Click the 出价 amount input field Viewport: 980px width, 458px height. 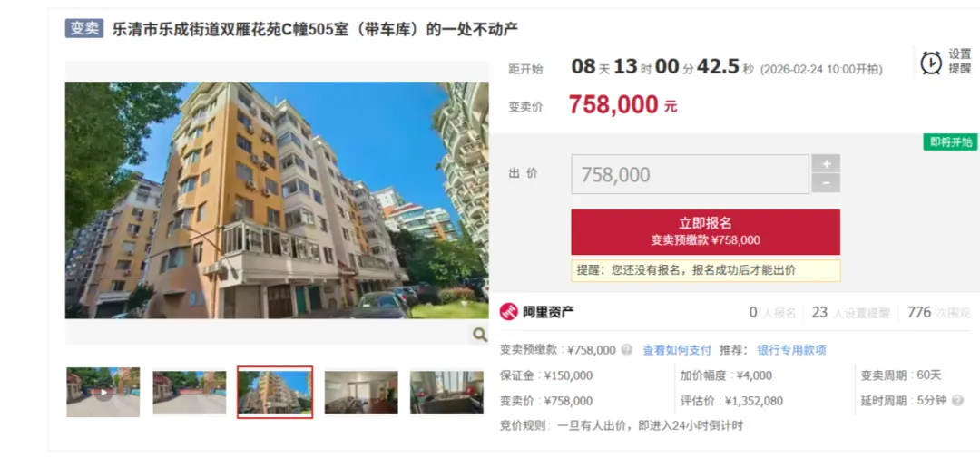pyautogui.click(x=690, y=174)
